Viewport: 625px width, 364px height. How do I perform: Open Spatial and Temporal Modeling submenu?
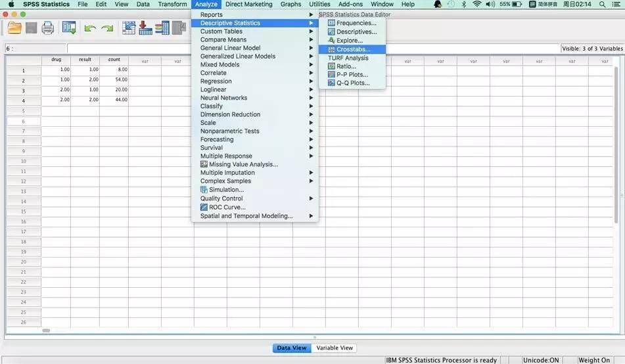tap(255, 216)
